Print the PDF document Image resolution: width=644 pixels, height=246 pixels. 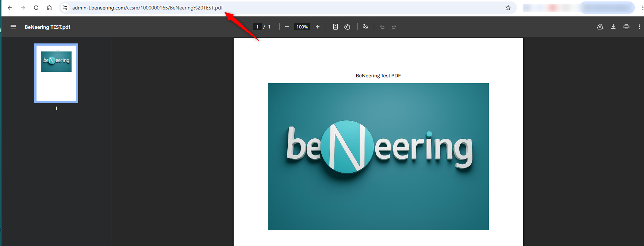tap(626, 27)
